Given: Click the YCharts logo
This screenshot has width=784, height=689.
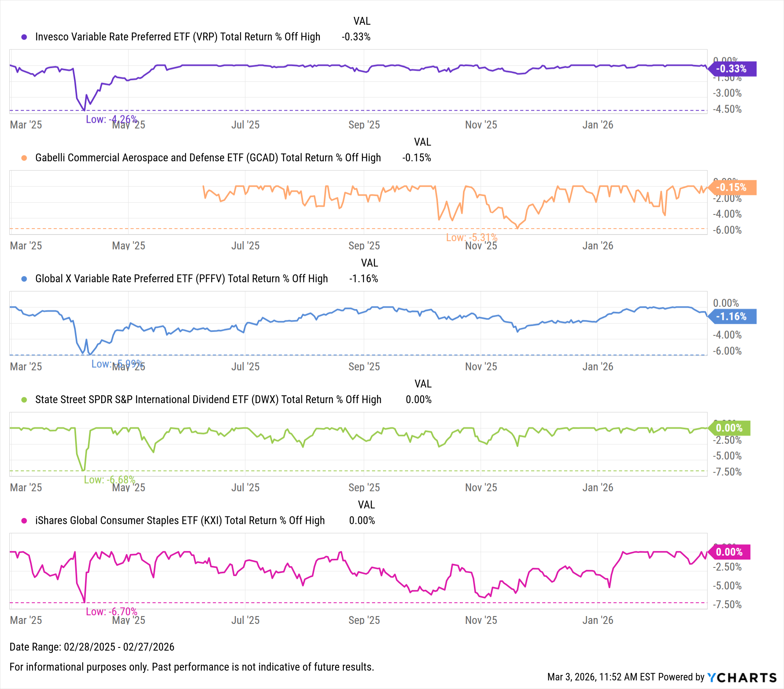Looking at the screenshot, I should coord(742,677).
